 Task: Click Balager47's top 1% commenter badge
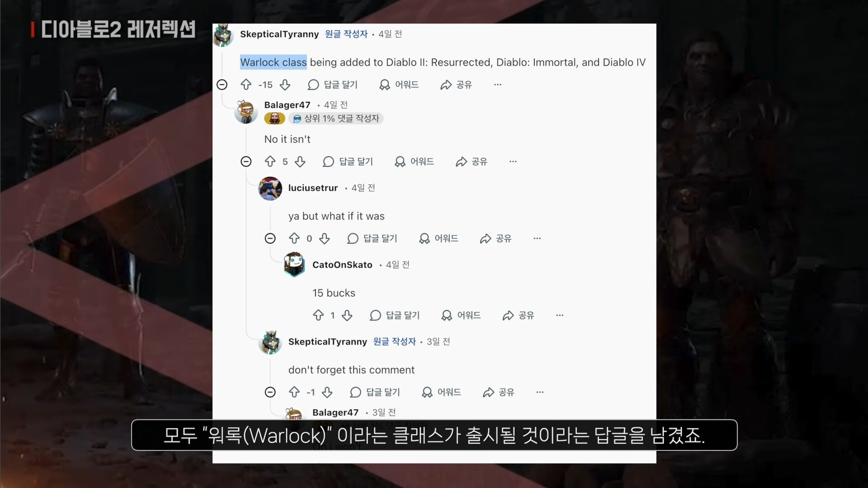336,118
